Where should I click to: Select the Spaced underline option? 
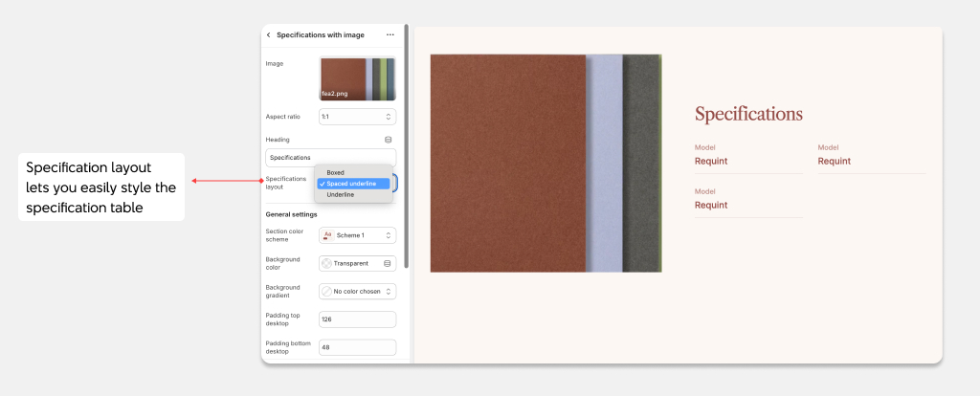pos(352,184)
